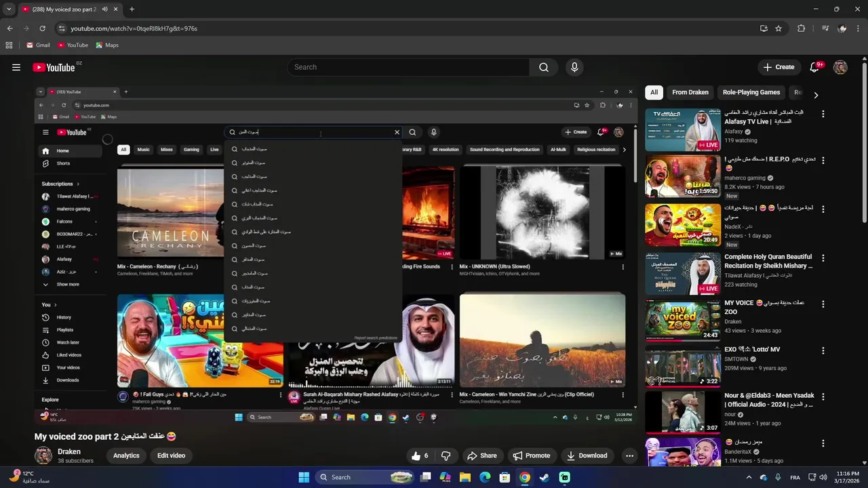The image size is (868, 488).
Task: Switch the FRA keyboard language indicator
Action: [795, 477]
